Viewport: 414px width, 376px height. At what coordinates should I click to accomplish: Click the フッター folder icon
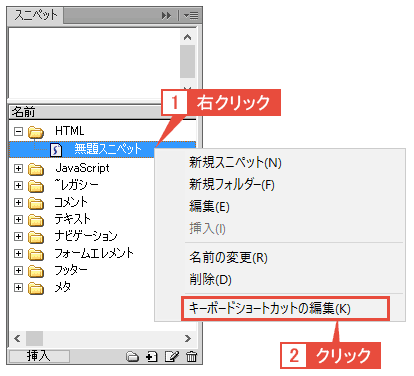pos(36,271)
